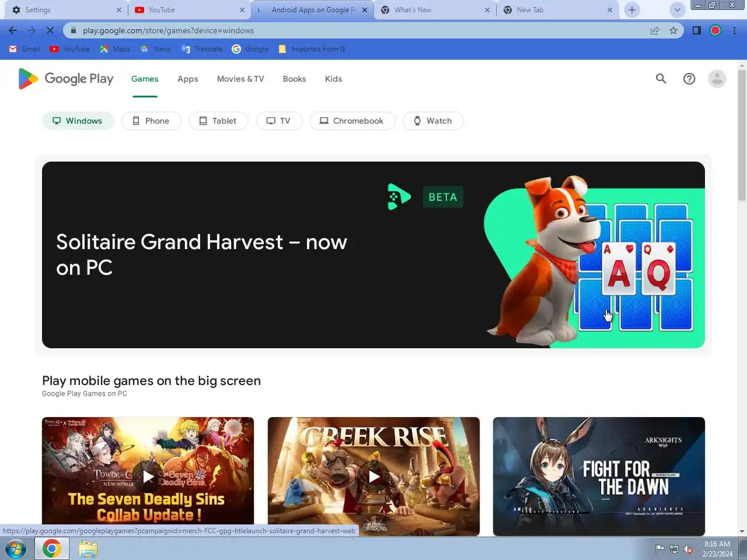The height and width of the screenshot is (560, 747).
Task: Open the taskbar clock and date
Action: pos(717,549)
